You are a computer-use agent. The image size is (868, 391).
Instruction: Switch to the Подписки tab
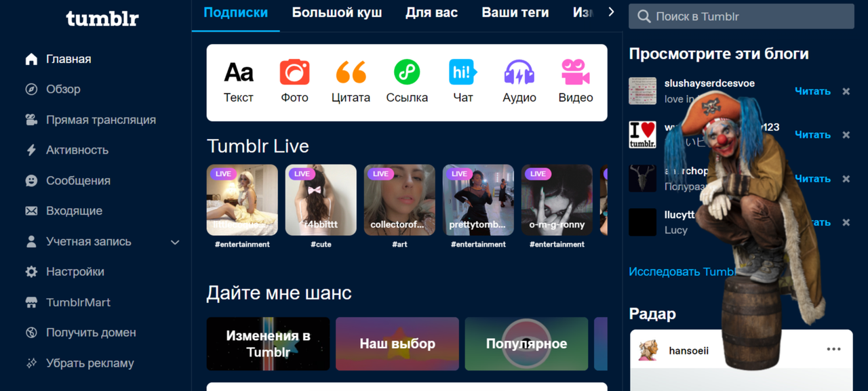pos(235,13)
